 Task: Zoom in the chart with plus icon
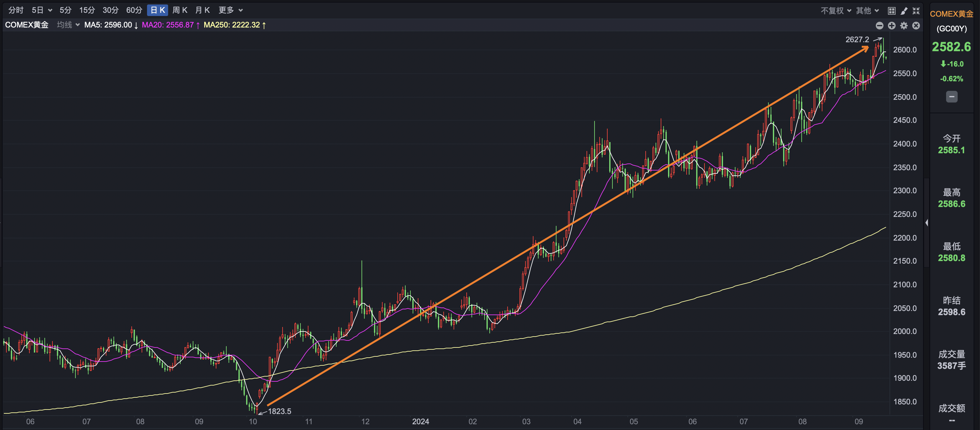(x=891, y=26)
